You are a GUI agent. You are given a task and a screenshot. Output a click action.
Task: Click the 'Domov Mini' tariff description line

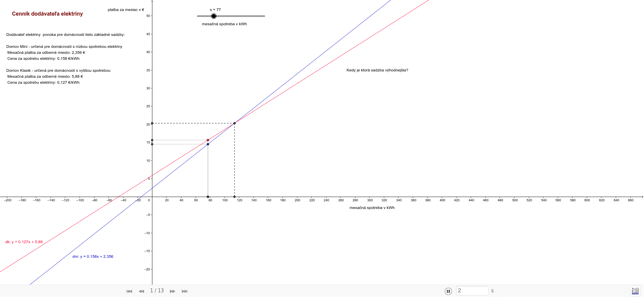(x=64, y=47)
